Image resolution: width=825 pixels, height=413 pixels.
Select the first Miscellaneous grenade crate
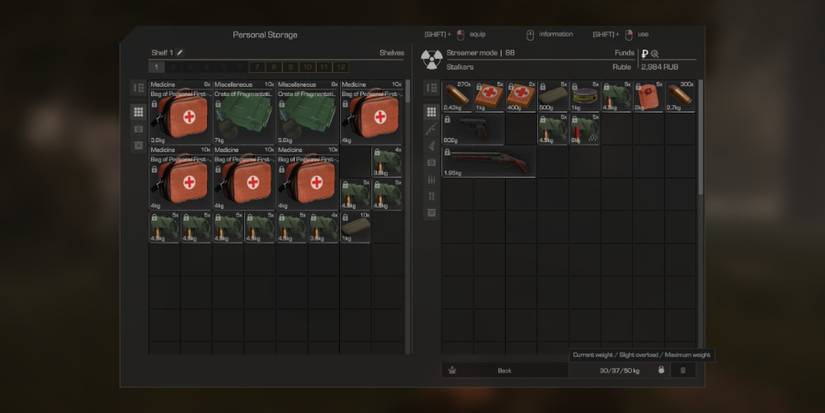coord(243,115)
